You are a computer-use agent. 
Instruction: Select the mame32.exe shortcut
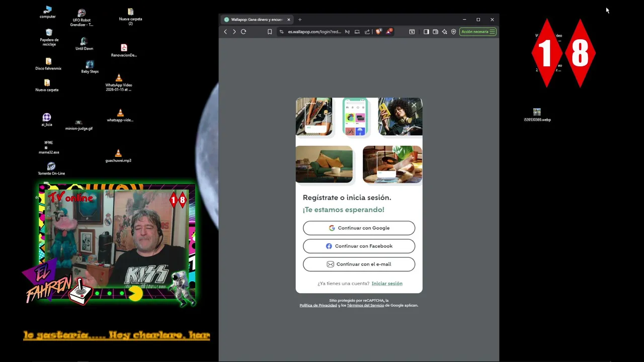pyautogui.click(x=49, y=147)
